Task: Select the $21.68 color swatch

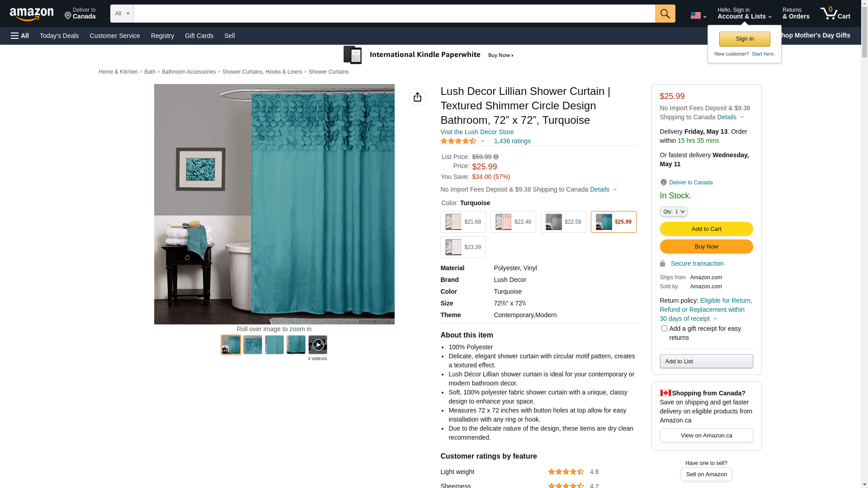Action: pos(462,222)
